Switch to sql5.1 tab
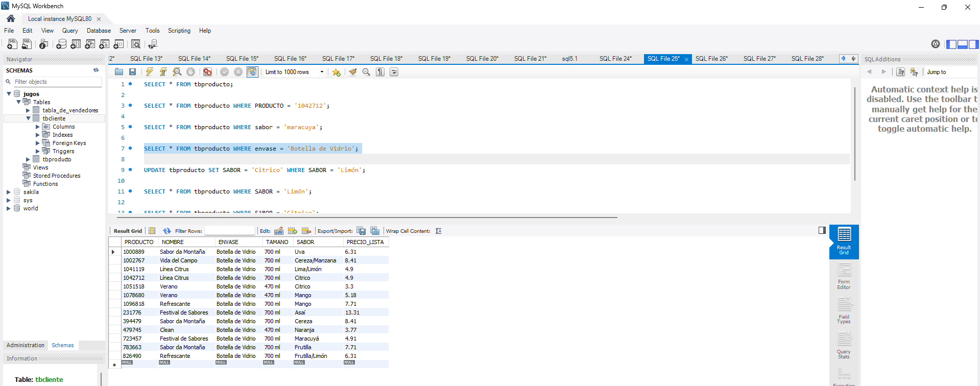The image size is (980, 386). [570, 59]
